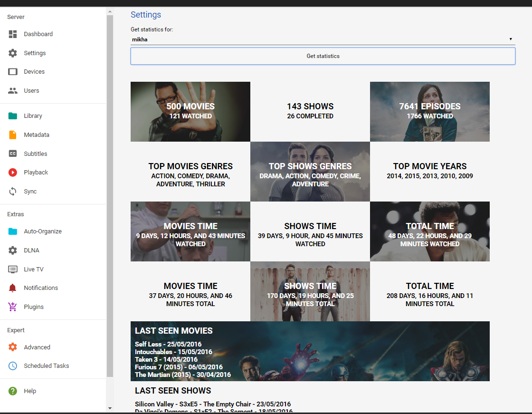Click the Settings gear icon
Screen dimensions: 532x414
click(x=12, y=53)
